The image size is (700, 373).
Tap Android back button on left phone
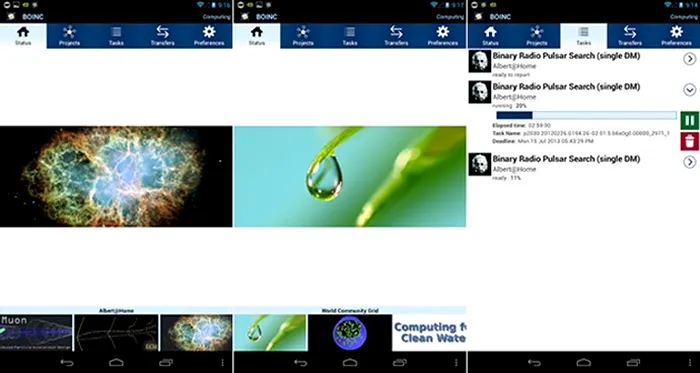tap(67, 363)
